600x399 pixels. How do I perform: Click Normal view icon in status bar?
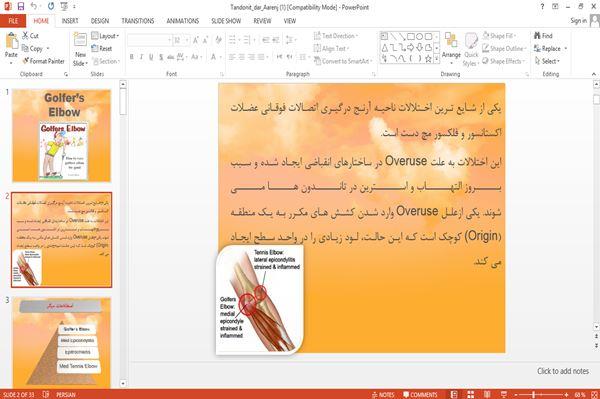click(454, 394)
